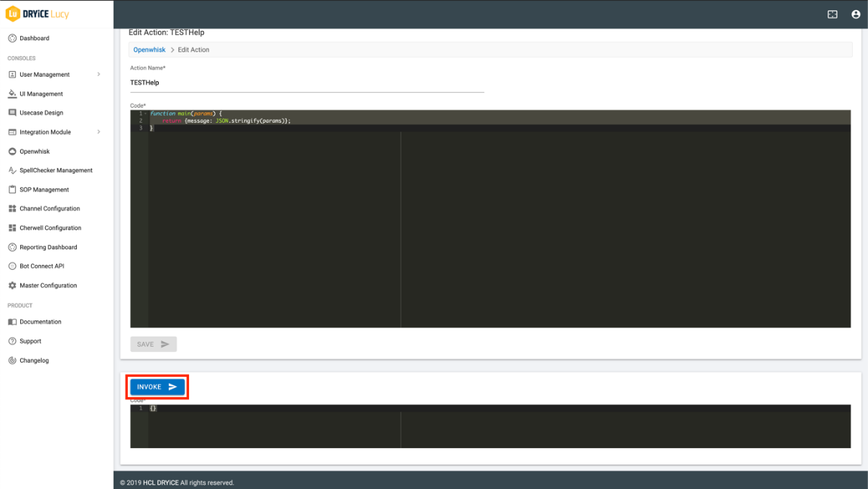Toggle fullscreen icon in top bar
Screen dimensions: 868x489
pyautogui.click(x=833, y=14)
